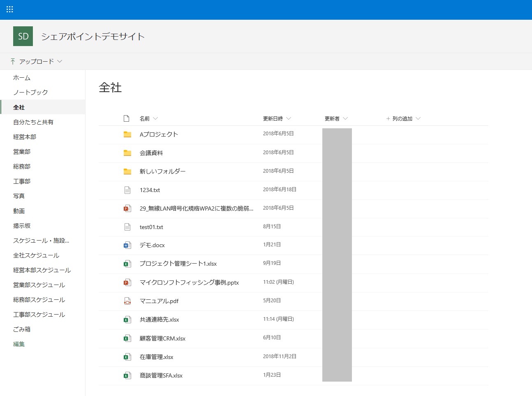Click the PDF icon beside マニュアル.pdf
532x396 pixels.
[x=127, y=301]
